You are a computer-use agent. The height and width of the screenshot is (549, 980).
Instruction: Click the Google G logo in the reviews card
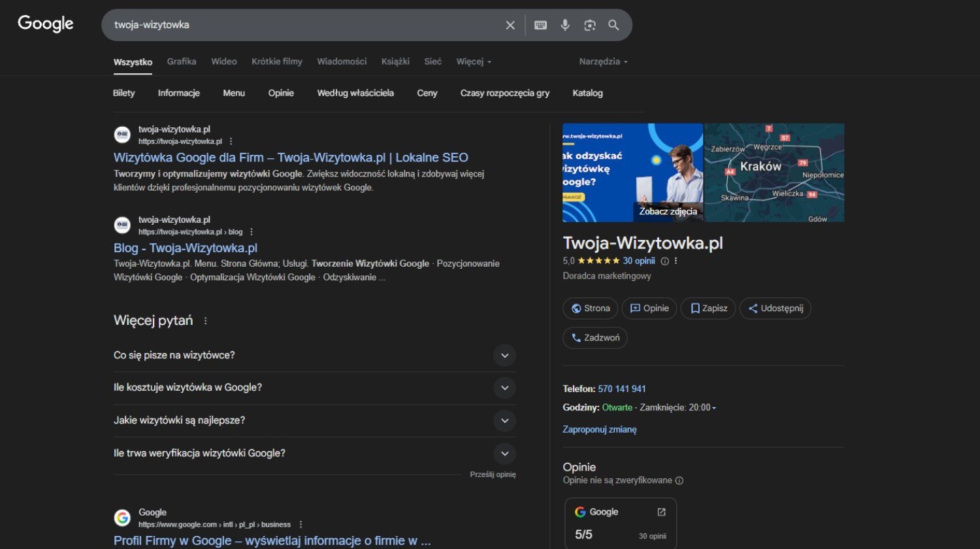[580, 512]
